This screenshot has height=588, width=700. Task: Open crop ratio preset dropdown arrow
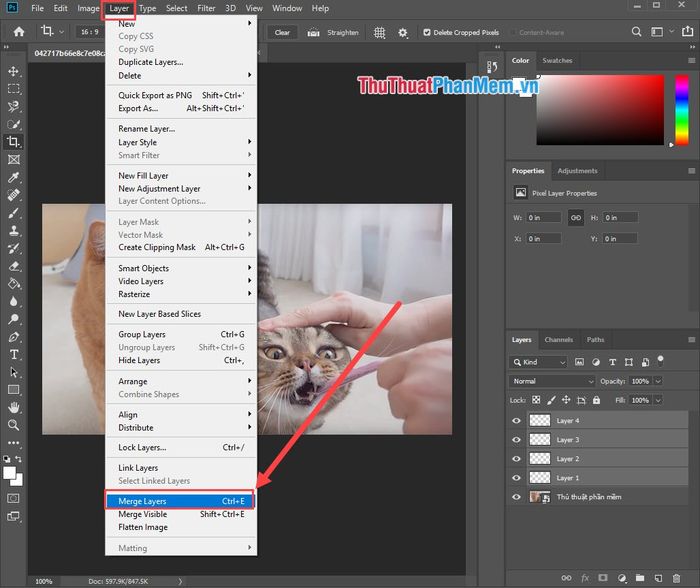pyautogui.click(x=61, y=32)
